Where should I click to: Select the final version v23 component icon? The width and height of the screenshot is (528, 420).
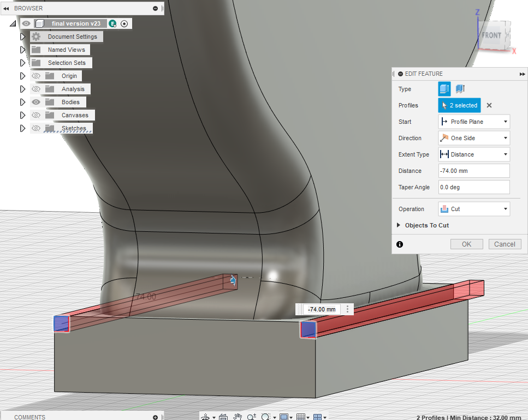[x=40, y=23]
